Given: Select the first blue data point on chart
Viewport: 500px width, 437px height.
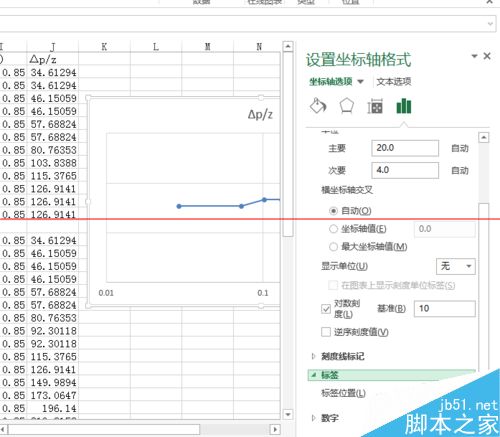Looking at the screenshot, I should [179, 206].
